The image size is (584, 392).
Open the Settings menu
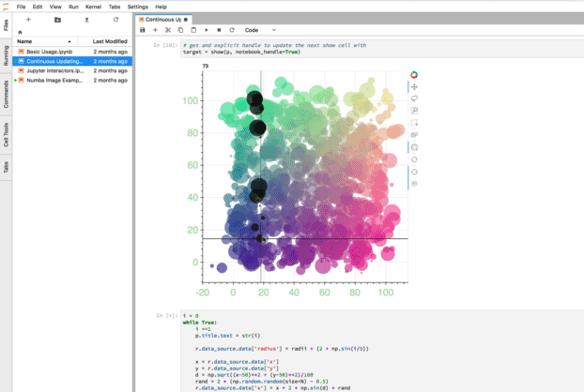pos(138,7)
